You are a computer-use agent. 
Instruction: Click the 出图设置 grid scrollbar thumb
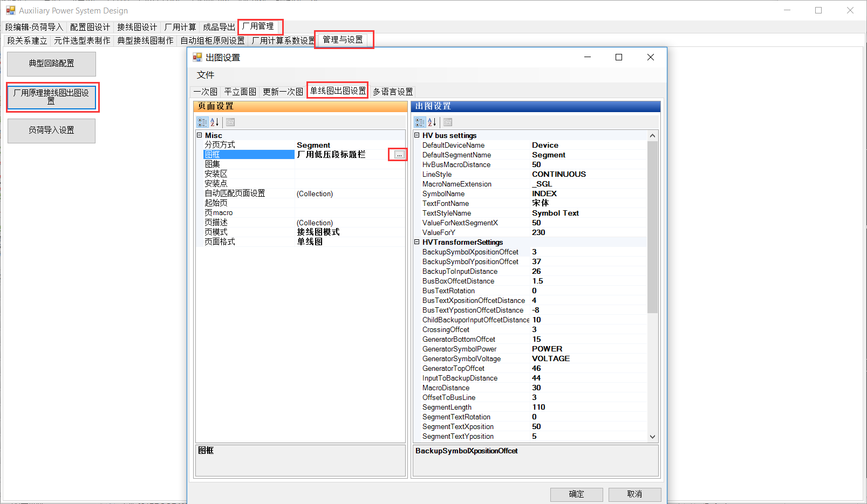652,227
